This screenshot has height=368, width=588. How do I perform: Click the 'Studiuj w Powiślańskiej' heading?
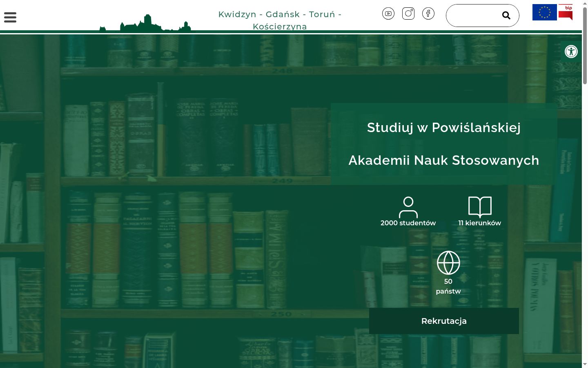[x=444, y=128]
